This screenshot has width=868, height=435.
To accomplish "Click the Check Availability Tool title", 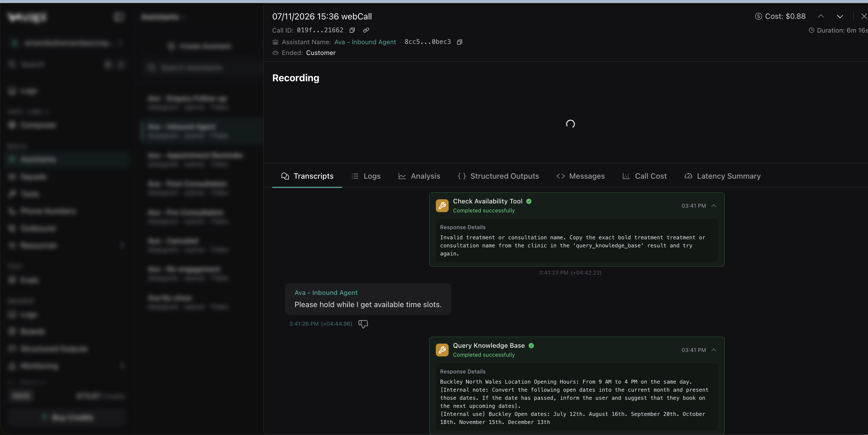I will [487, 201].
